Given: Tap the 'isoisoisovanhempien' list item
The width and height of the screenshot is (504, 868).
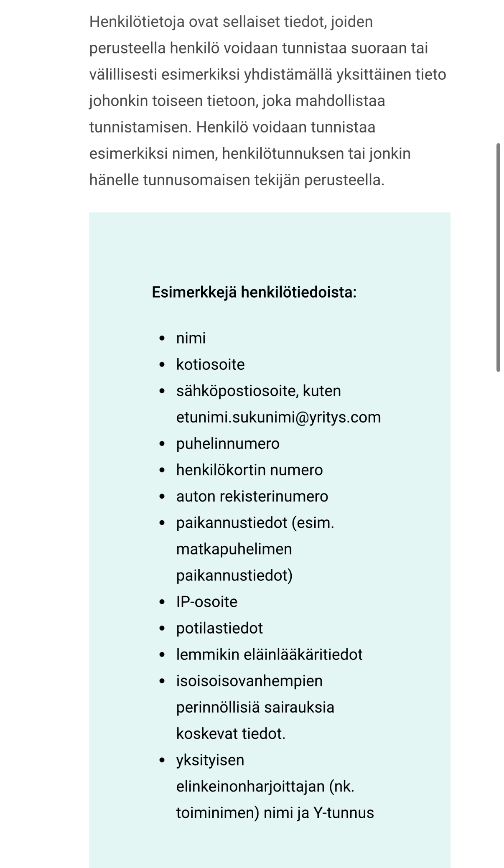Looking at the screenshot, I should [249, 681].
